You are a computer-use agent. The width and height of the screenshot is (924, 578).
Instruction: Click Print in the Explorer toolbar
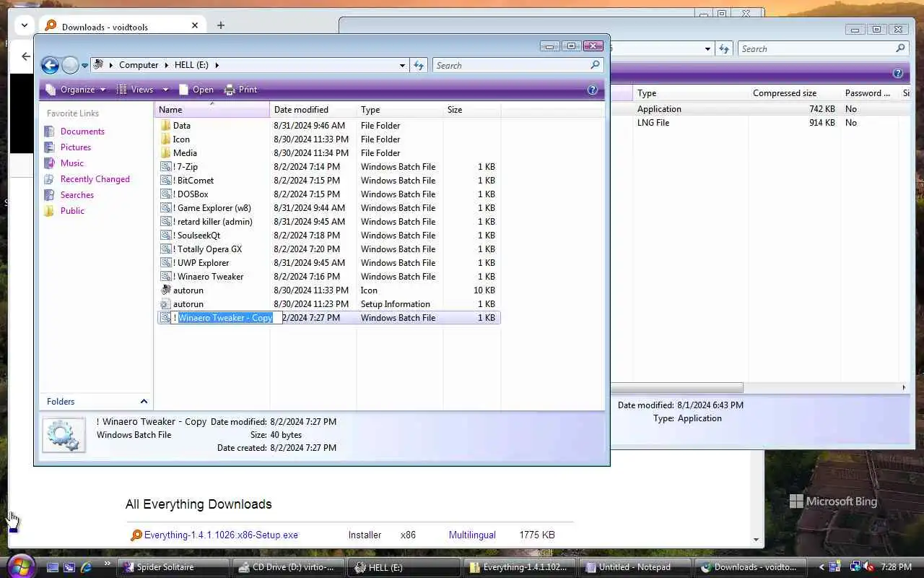tap(241, 90)
